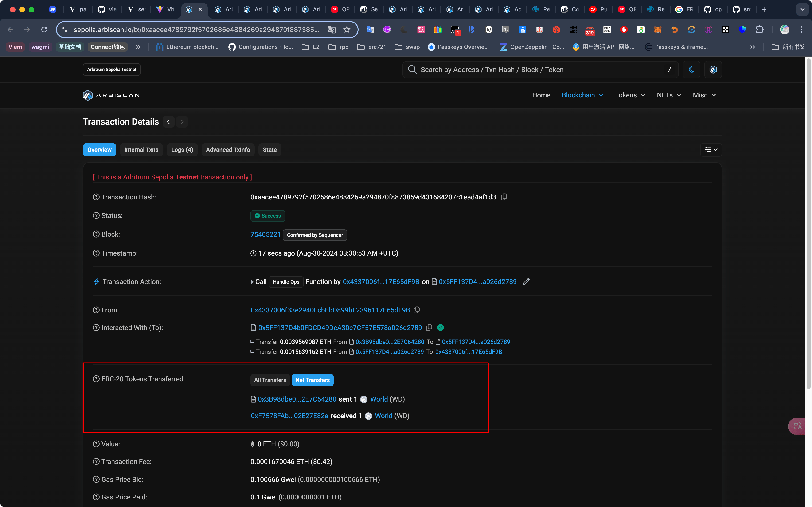Open 0xF7578FAb...02E27E82a receiver address
812x507 pixels.
(x=289, y=416)
